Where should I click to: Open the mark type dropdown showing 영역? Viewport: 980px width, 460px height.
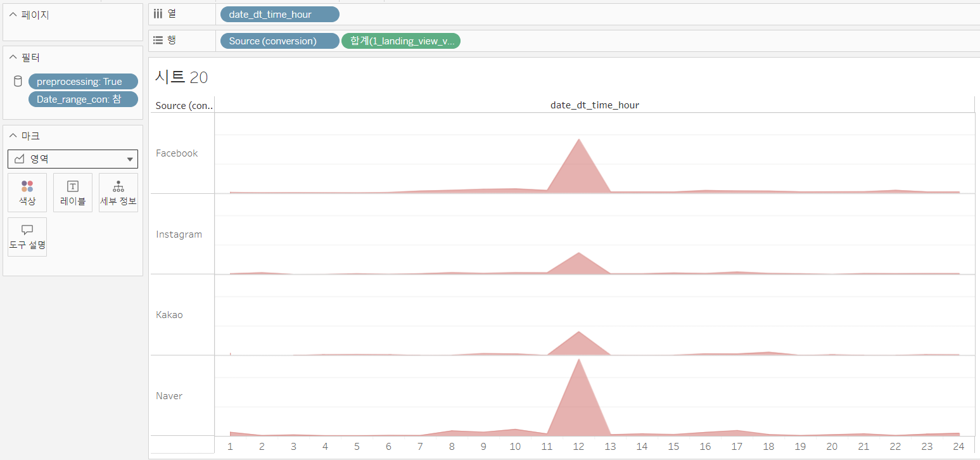(73, 159)
